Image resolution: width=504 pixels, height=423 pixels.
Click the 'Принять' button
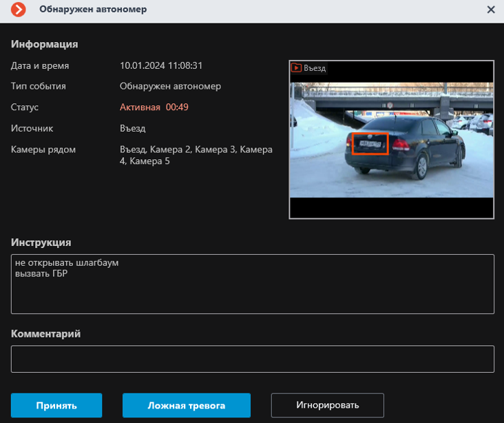click(x=56, y=405)
